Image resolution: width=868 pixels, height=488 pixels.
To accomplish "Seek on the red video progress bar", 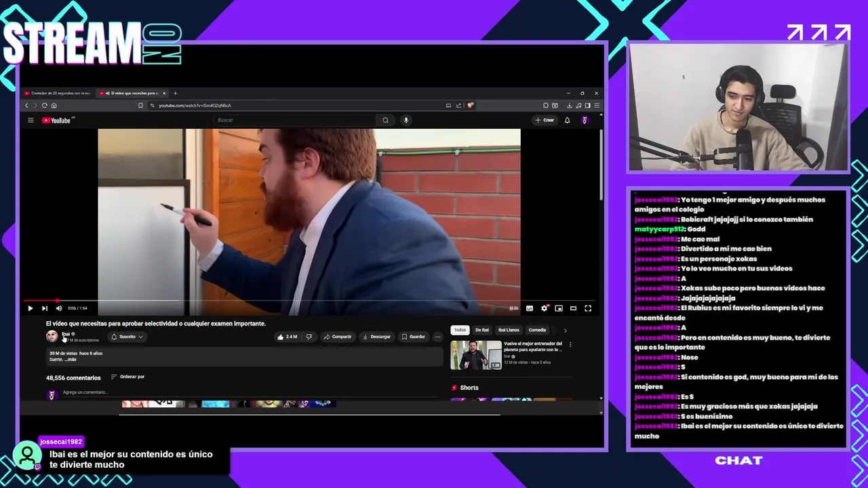I will [309, 300].
